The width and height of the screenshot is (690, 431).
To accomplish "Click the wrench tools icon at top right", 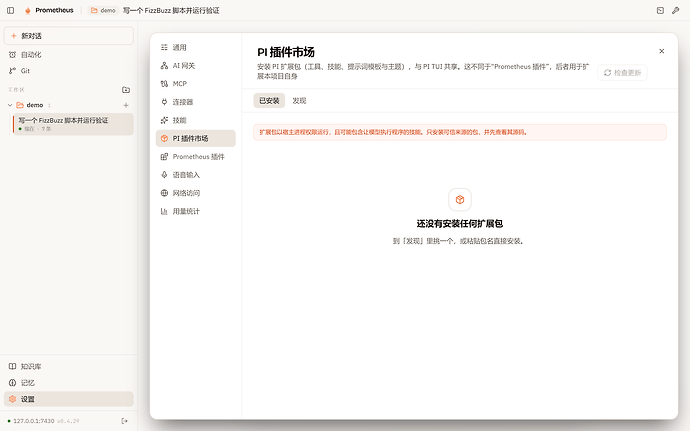I will [675, 11].
